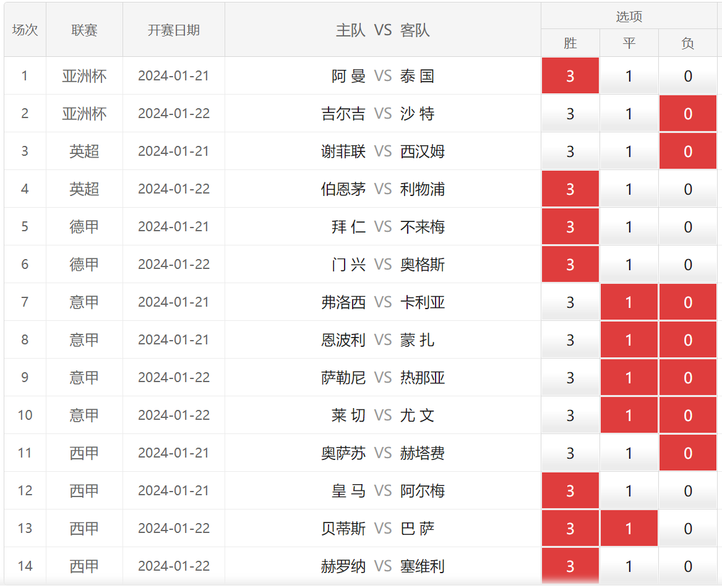722x588 pixels.
Task: Select draw option 1 for 拜仁 VS 不来梅
Action: click(629, 226)
